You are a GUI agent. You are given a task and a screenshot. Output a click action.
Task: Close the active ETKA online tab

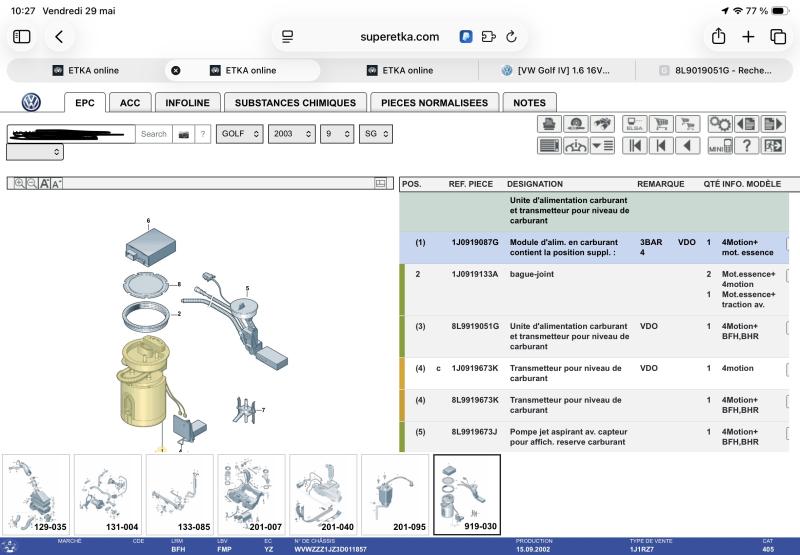[x=176, y=70]
